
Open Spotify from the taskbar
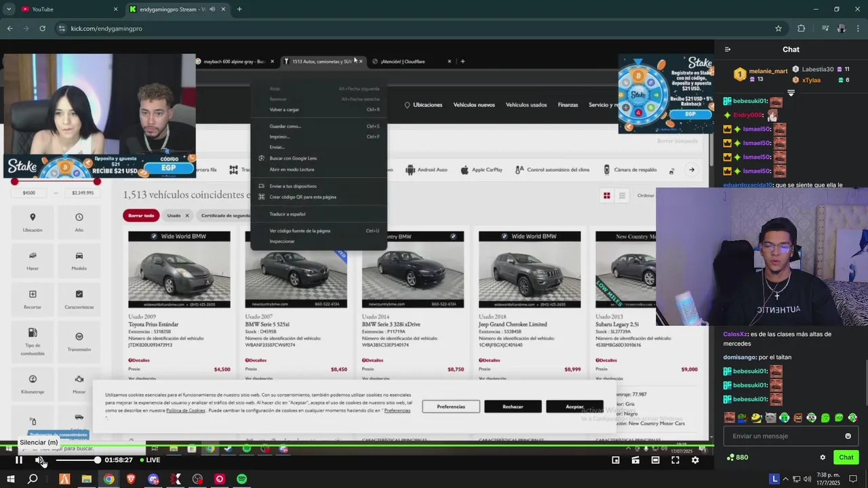[x=242, y=479]
